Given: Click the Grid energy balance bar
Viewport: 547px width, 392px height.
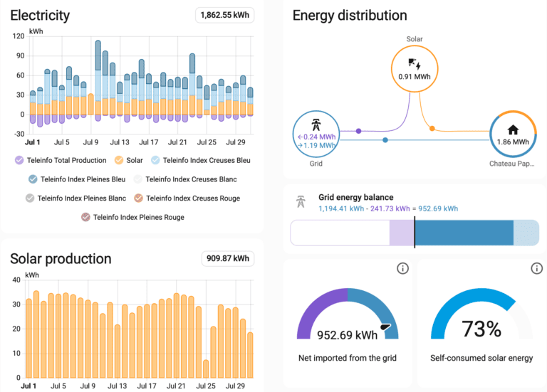Looking at the screenshot, I should point(415,233).
